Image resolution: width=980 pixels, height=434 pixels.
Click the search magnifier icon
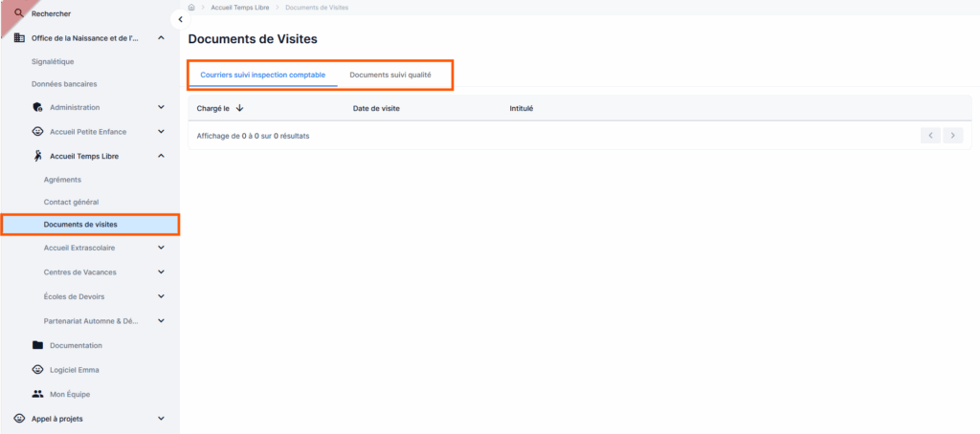coord(18,13)
